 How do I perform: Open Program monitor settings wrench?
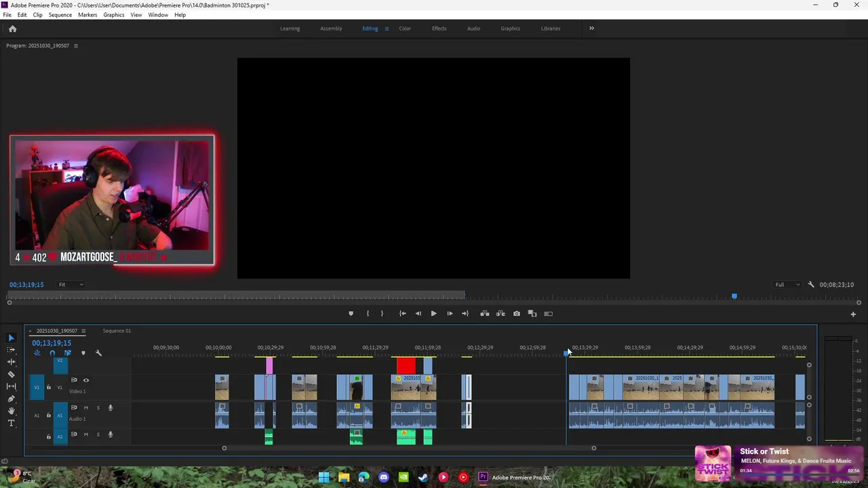[811, 285]
